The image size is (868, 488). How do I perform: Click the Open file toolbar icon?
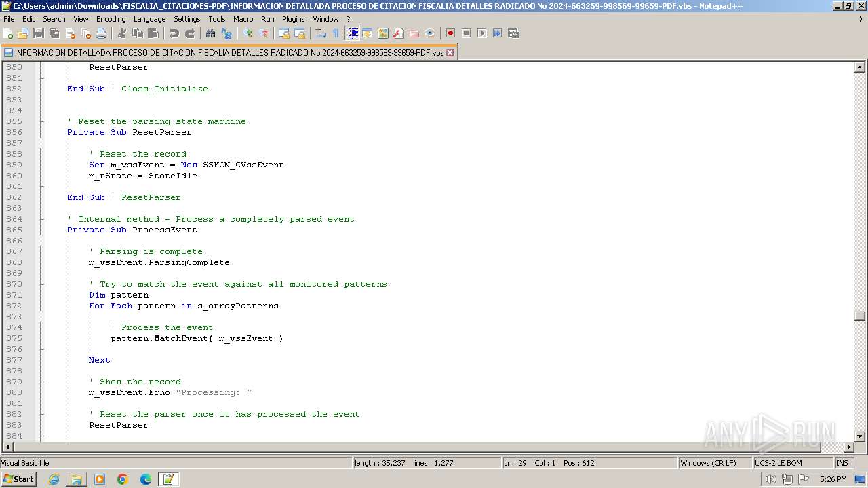[23, 33]
